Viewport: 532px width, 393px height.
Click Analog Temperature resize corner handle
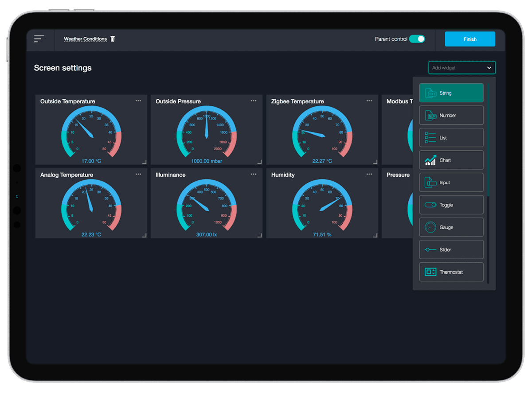click(144, 235)
